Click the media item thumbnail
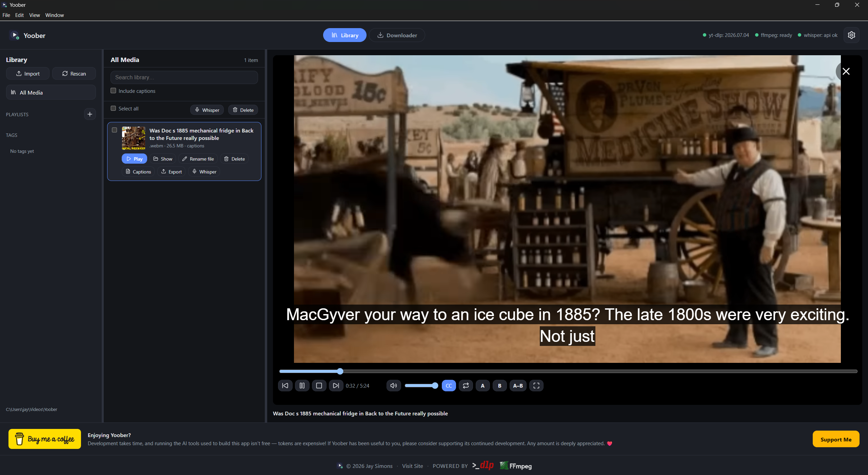The width and height of the screenshot is (868, 475). pyautogui.click(x=134, y=138)
